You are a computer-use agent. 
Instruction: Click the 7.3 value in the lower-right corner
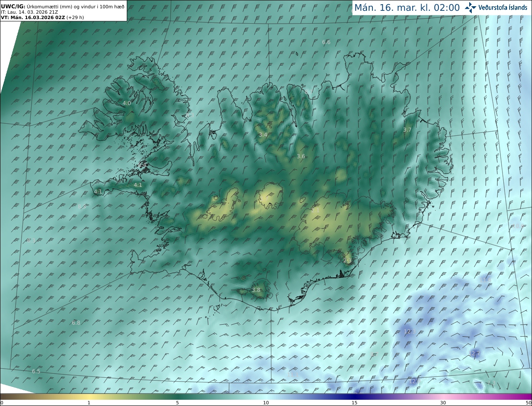pyautogui.click(x=492, y=383)
